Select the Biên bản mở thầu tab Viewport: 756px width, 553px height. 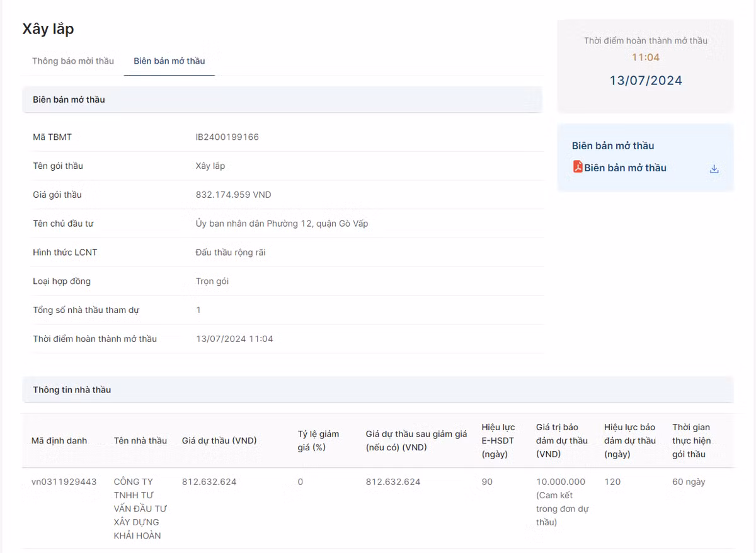click(x=169, y=61)
